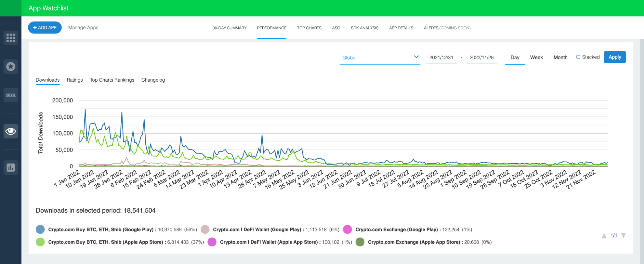Expand the Global region dropdown

click(380, 57)
